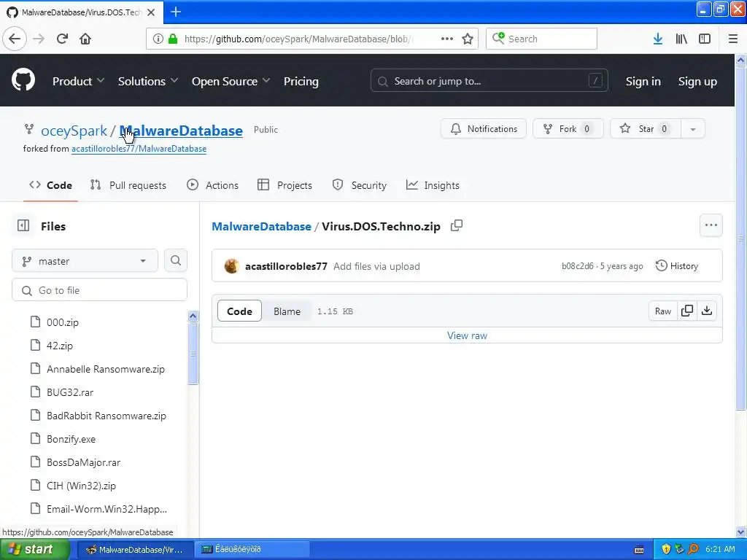Open Bonzify.exe in file tree
The height and width of the screenshot is (560, 747).
click(71, 438)
